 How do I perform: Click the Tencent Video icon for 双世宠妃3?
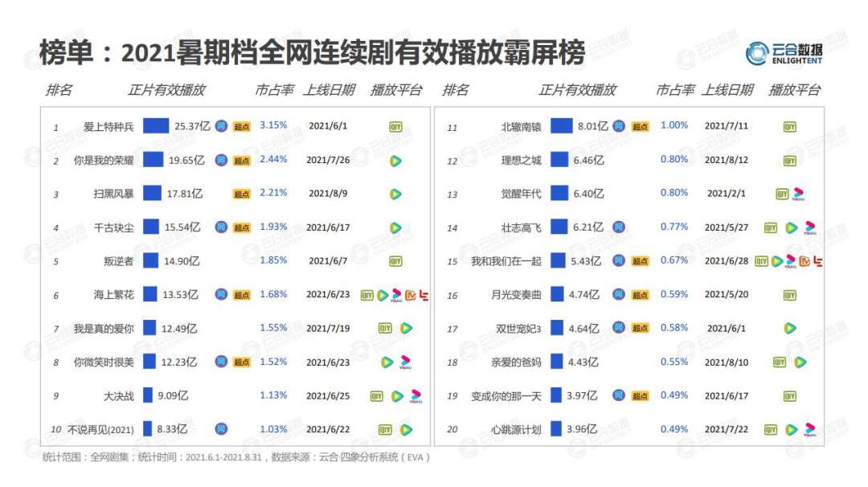pos(790,328)
